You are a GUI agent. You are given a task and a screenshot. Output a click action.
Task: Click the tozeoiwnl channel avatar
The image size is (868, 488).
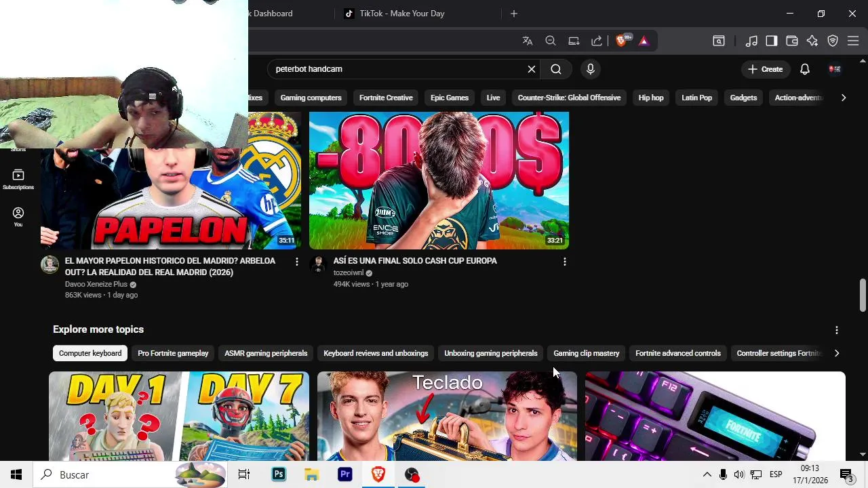pyautogui.click(x=318, y=264)
